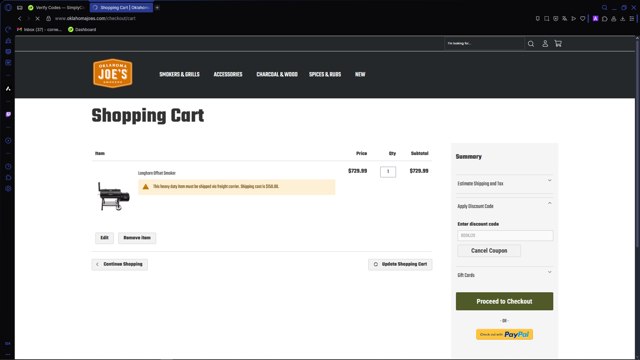Click the site security lock icon
Viewport: 640px width, 360px height.
coord(48,18)
